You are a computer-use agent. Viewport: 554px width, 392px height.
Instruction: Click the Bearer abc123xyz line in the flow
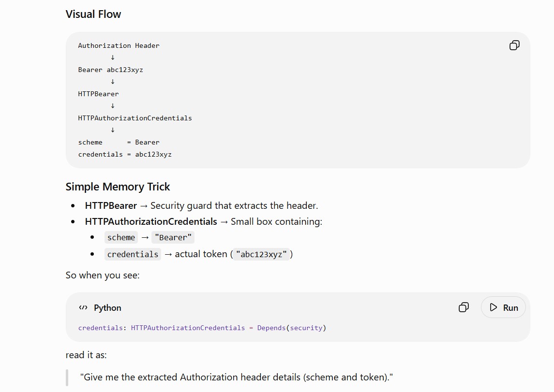[x=111, y=70]
